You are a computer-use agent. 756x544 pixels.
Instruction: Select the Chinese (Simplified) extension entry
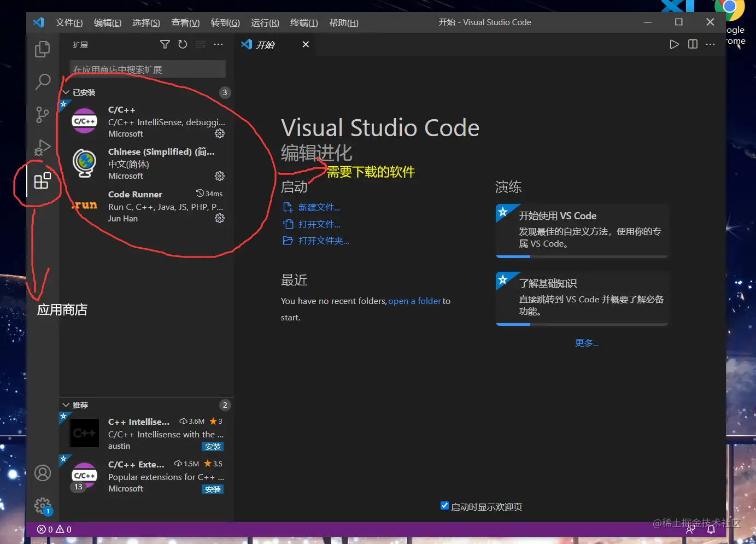click(146, 163)
